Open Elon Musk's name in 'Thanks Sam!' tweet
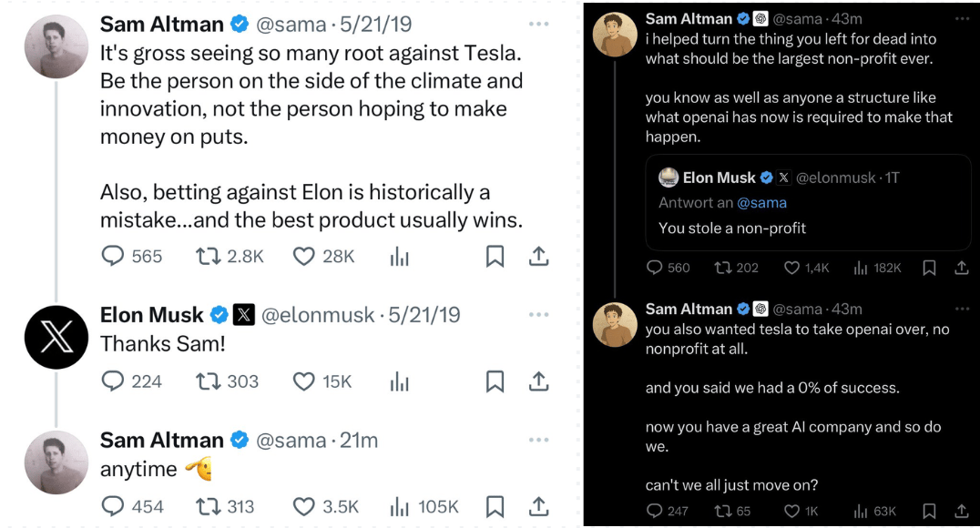Image resolution: width=980 pixels, height=528 pixels. tap(152, 315)
